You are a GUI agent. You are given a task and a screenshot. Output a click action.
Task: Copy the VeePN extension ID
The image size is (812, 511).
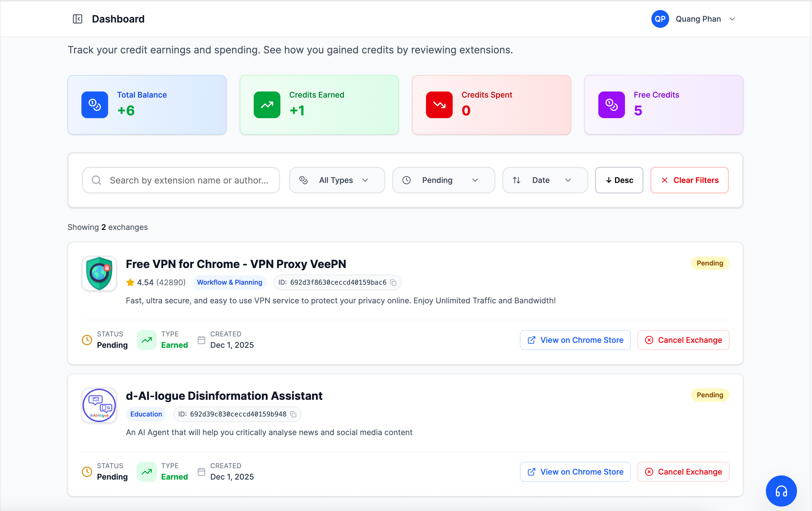point(393,282)
